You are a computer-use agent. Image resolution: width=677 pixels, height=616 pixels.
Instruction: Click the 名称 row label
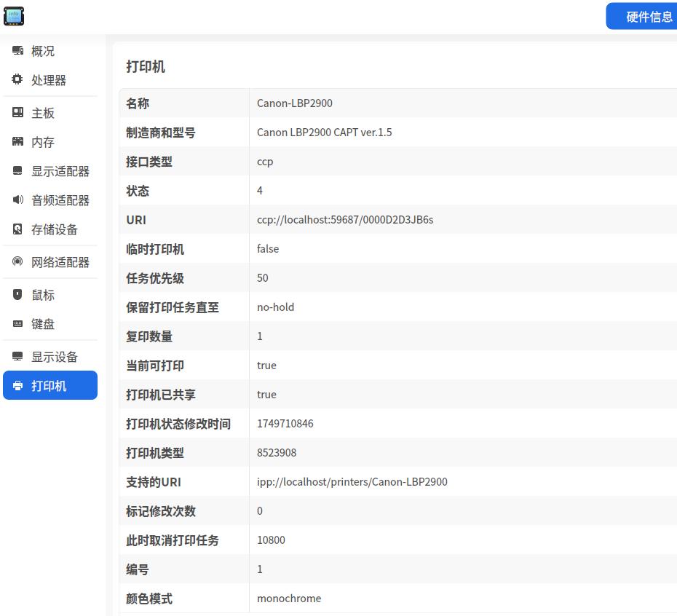(138, 103)
